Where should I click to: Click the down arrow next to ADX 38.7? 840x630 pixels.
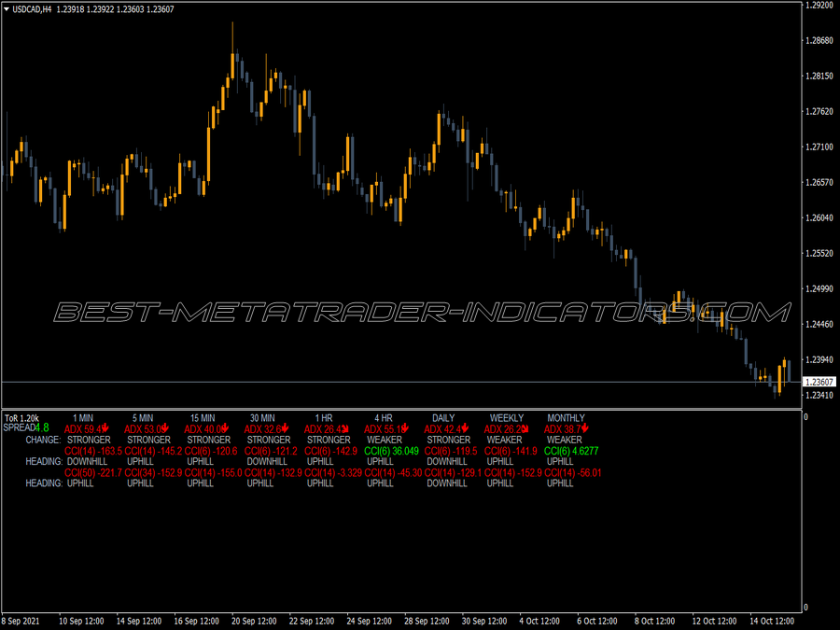(x=585, y=427)
